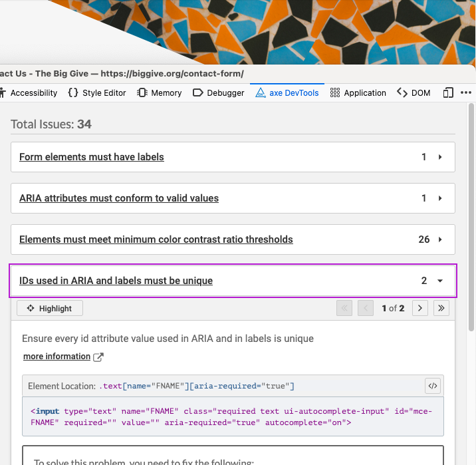Switch to the DOM tab
This screenshot has width=476, height=465.
414,92
